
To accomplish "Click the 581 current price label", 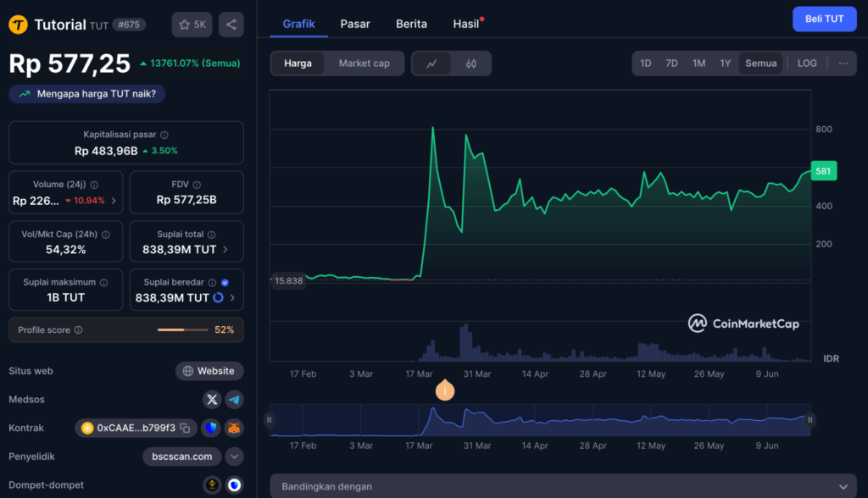I will pos(824,171).
